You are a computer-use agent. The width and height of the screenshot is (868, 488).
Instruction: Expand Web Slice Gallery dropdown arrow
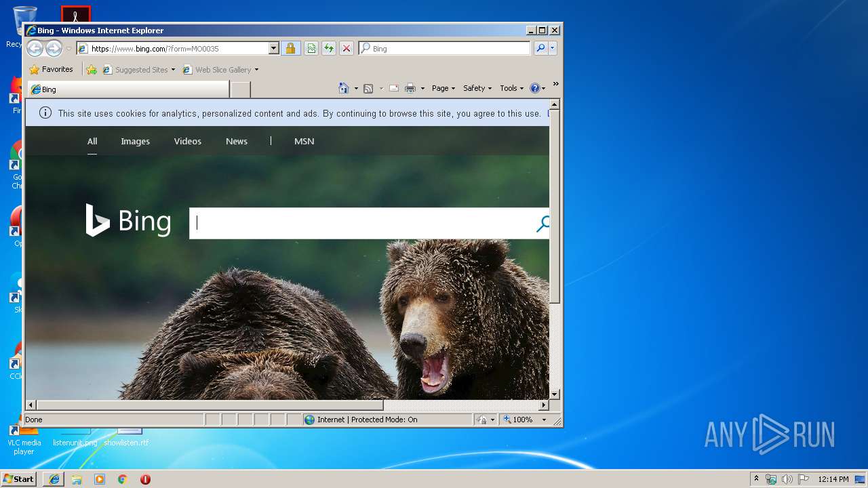pos(256,70)
